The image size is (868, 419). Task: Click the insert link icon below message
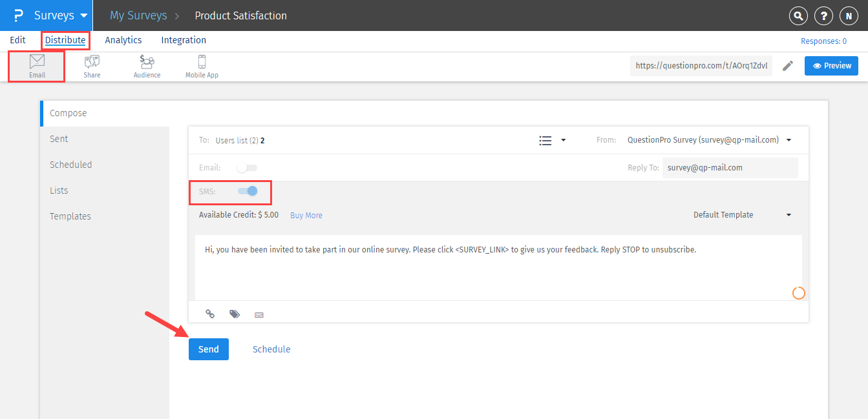[x=210, y=314]
